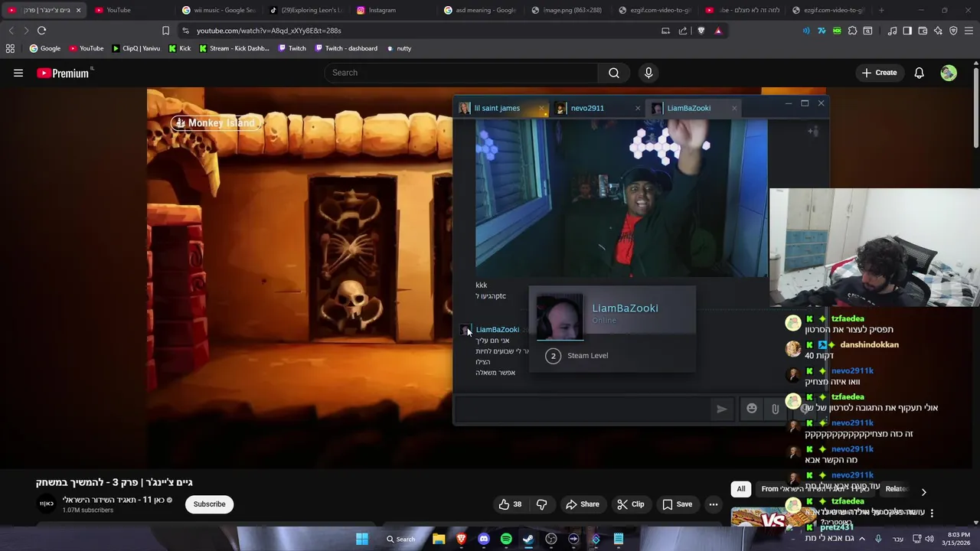Open LiamBaZooki's profile name in popup
The image size is (980, 551).
click(x=625, y=308)
